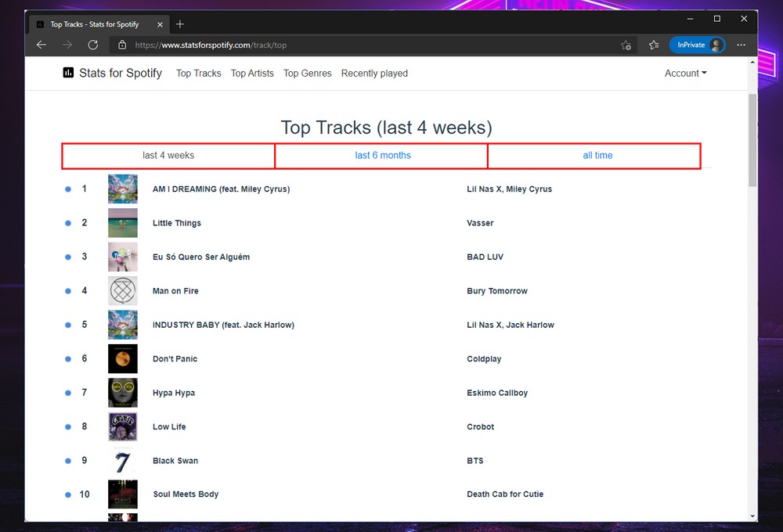The width and height of the screenshot is (783, 532).
Task: Click album art for Low Life
Action: [123, 426]
